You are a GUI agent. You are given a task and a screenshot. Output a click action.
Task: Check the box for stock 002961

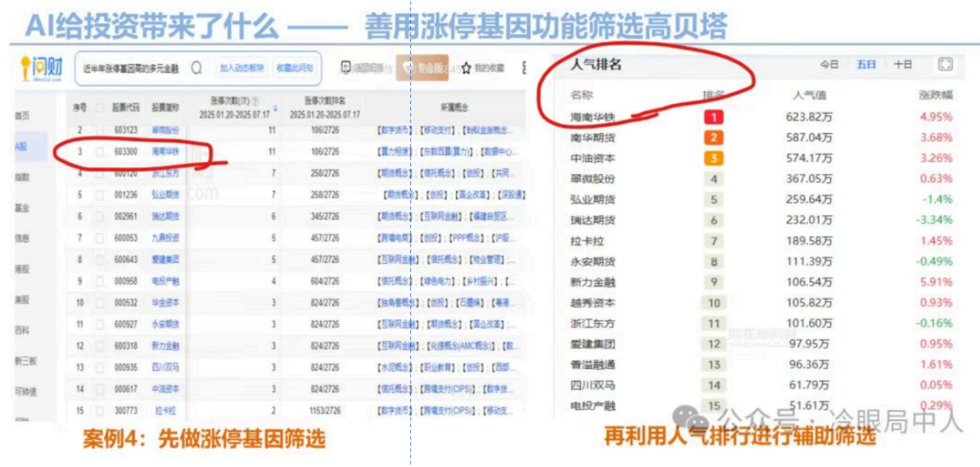pos(99,216)
